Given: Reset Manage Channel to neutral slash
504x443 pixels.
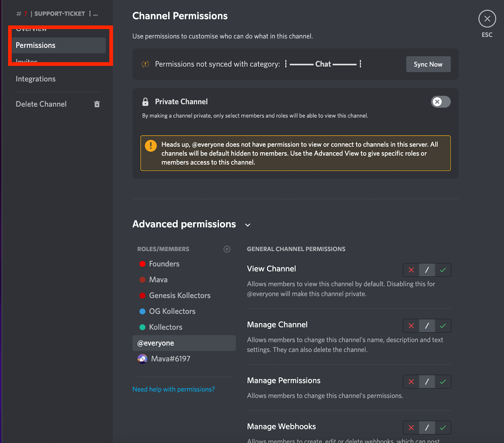Looking at the screenshot, I should [427, 326].
